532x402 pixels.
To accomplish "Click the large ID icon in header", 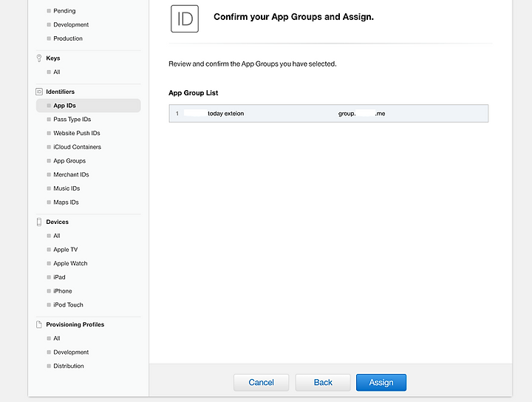I will (185, 18).
